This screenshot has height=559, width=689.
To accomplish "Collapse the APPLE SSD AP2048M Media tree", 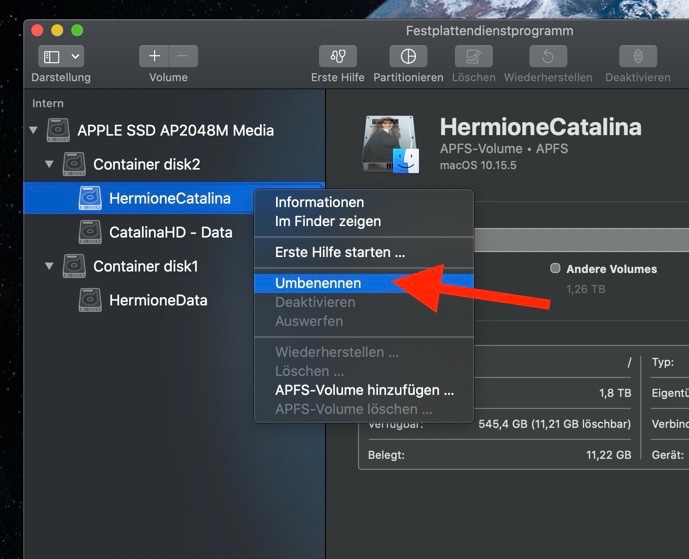I will (34, 130).
